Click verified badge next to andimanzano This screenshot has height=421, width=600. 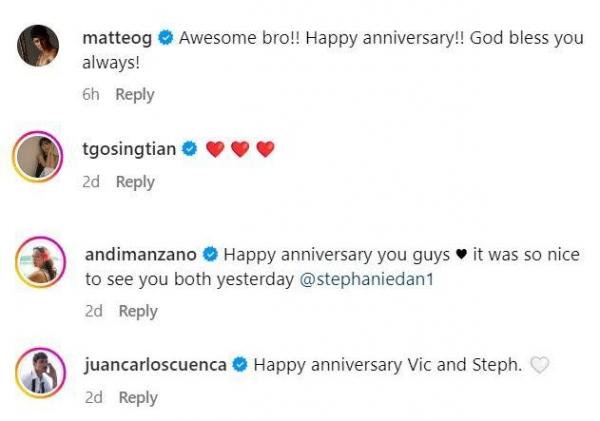pyautogui.click(x=212, y=254)
